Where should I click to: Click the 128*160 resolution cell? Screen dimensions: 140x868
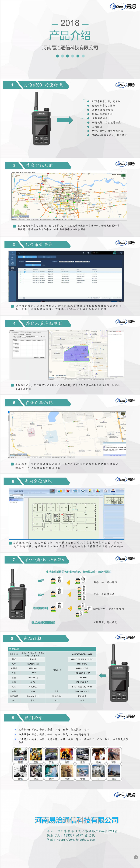pyautogui.click(x=33, y=669)
